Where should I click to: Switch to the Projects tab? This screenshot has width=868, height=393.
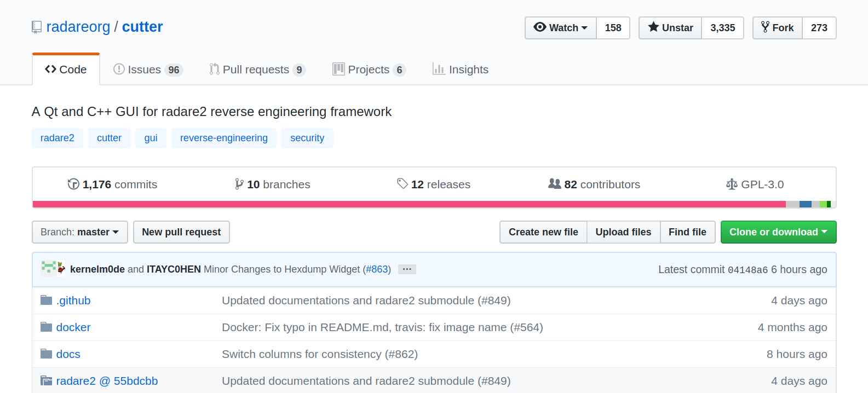[x=369, y=70]
